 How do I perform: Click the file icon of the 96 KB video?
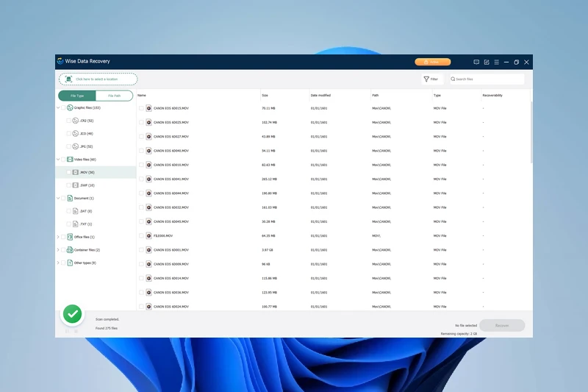point(148,264)
